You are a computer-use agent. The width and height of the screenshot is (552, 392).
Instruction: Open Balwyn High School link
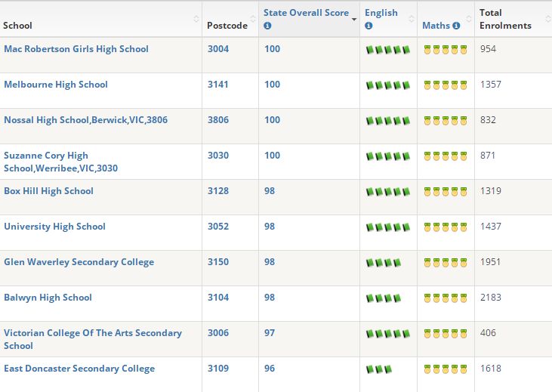(x=48, y=298)
